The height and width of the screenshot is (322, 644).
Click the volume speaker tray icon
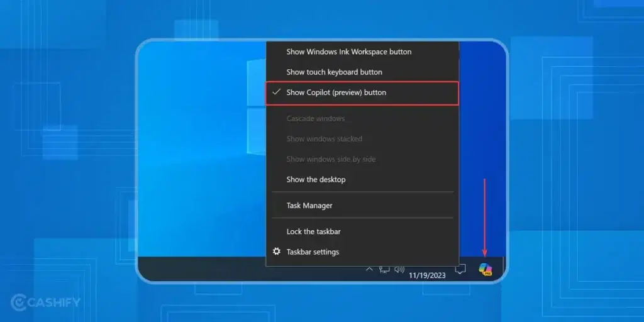coord(399,269)
